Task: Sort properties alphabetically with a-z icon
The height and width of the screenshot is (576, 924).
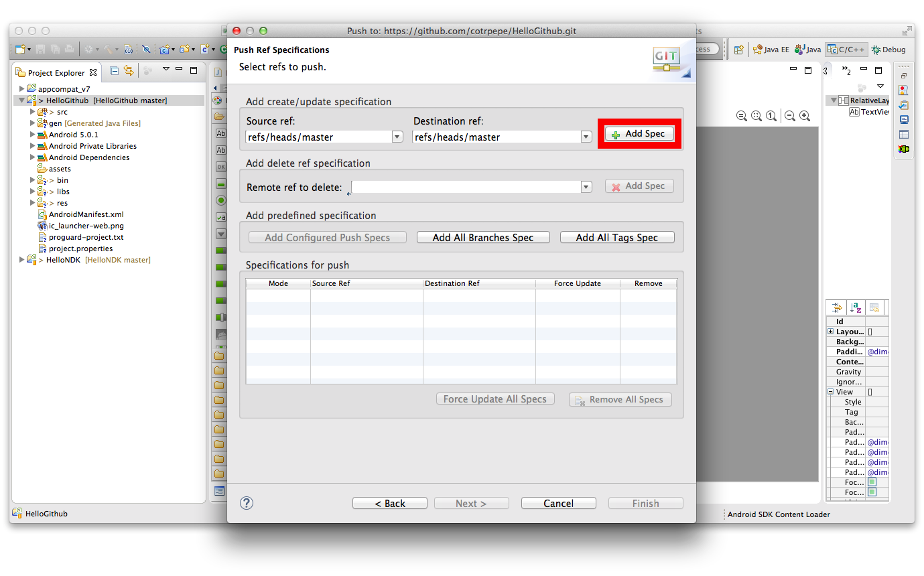Action: point(856,307)
